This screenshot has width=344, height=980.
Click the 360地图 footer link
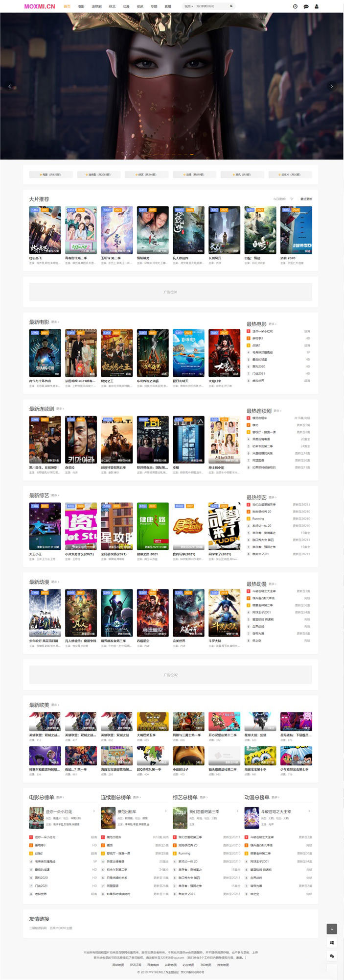point(206,965)
